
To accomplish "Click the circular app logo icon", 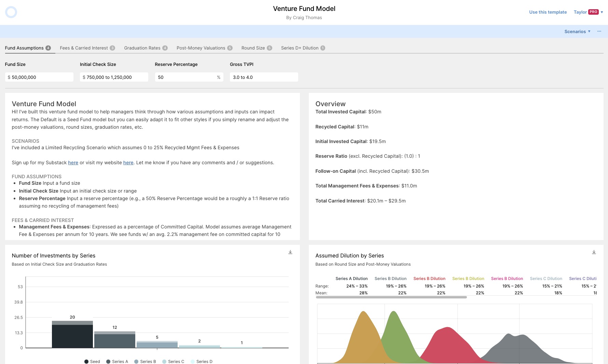I will click(x=11, y=12).
